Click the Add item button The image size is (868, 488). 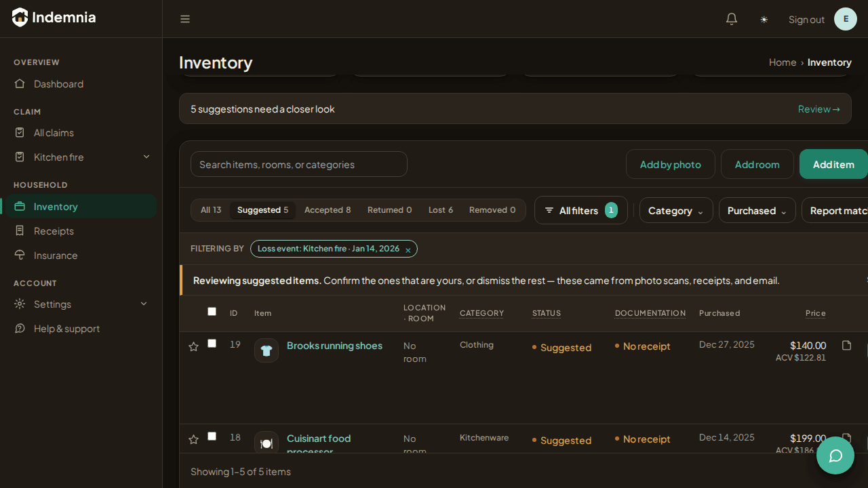pos(833,164)
